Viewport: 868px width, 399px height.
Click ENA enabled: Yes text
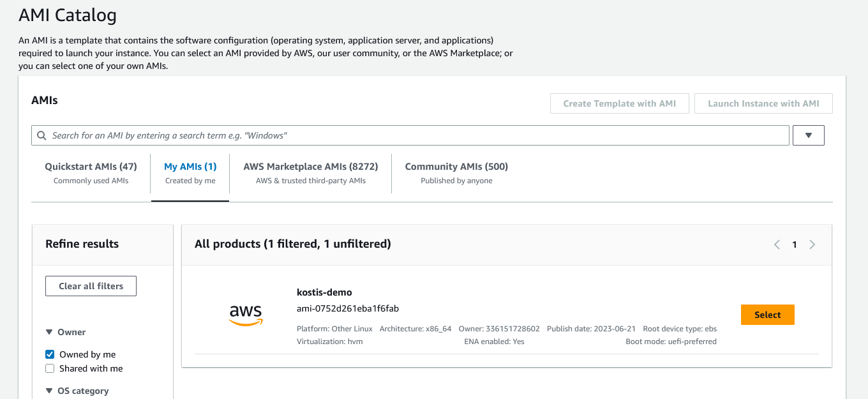point(494,342)
